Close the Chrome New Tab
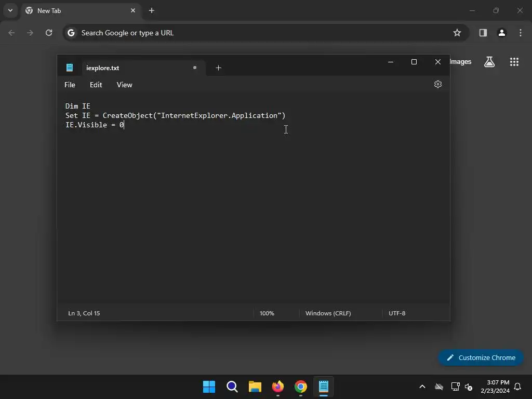This screenshot has width=532, height=399. tap(133, 10)
